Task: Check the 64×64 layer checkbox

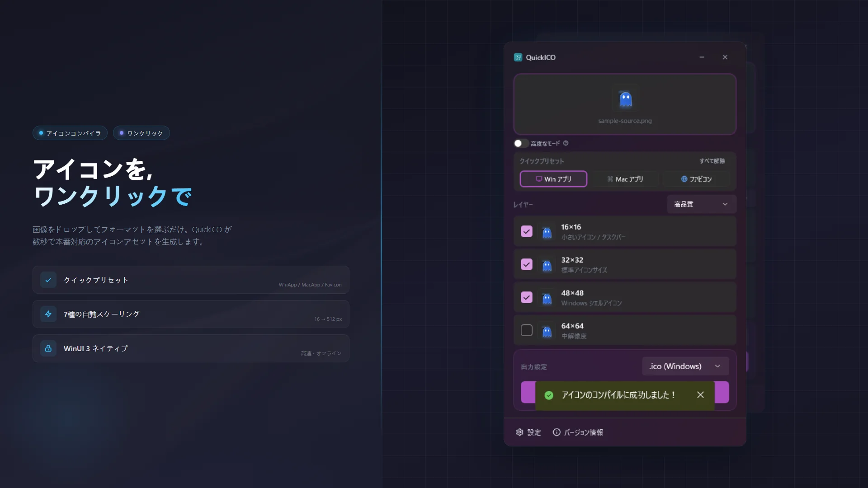Action: (x=527, y=330)
